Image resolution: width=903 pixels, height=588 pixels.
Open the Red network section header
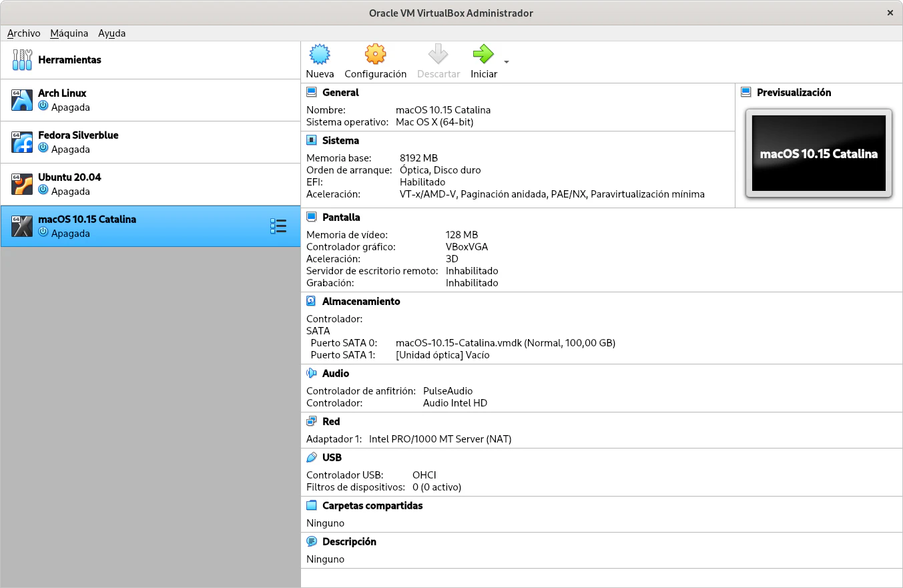pyautogui.click(x=331, y=422)
